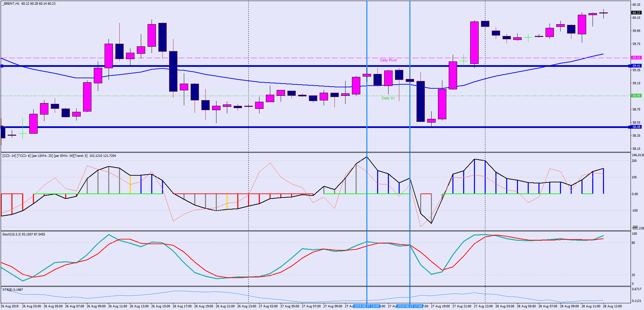Image resolution: width=644 pixels, height=310 pixels.
Task: Click the 80 level on Stochastic scale
Action: 633,243
